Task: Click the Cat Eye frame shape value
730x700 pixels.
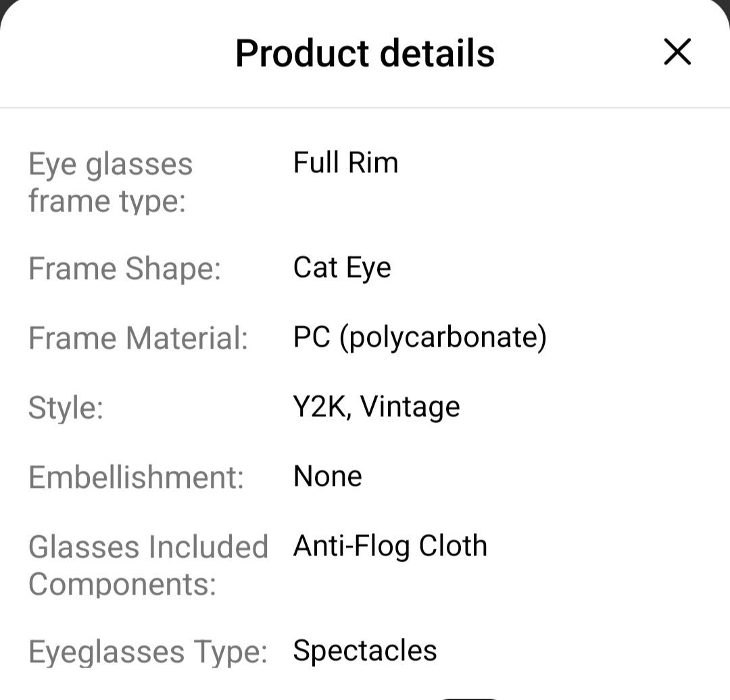Action: click(x=341, y=268)
